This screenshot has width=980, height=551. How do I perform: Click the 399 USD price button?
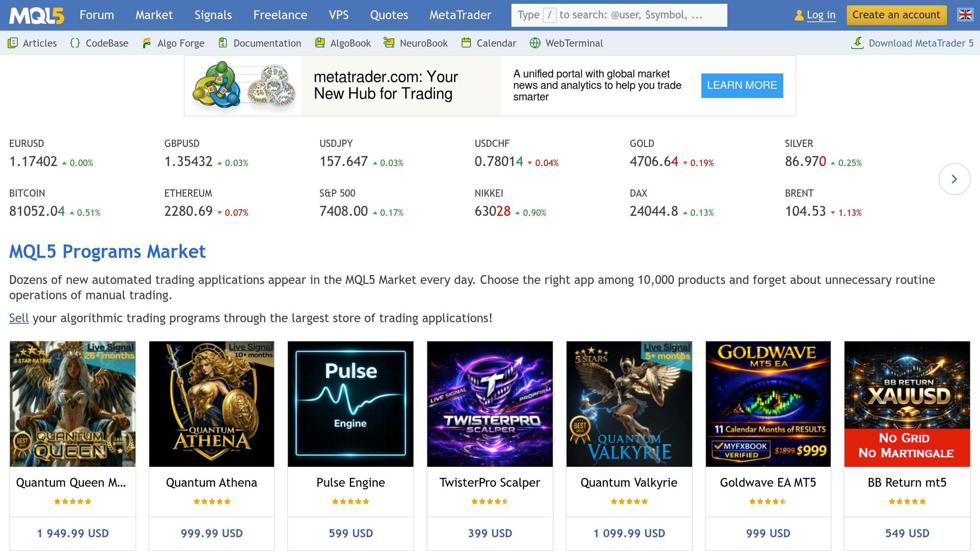click(x=490, y=533)
